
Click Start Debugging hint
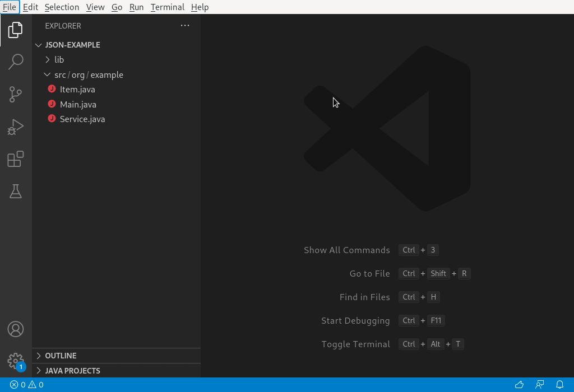click(x=355, y=321)
